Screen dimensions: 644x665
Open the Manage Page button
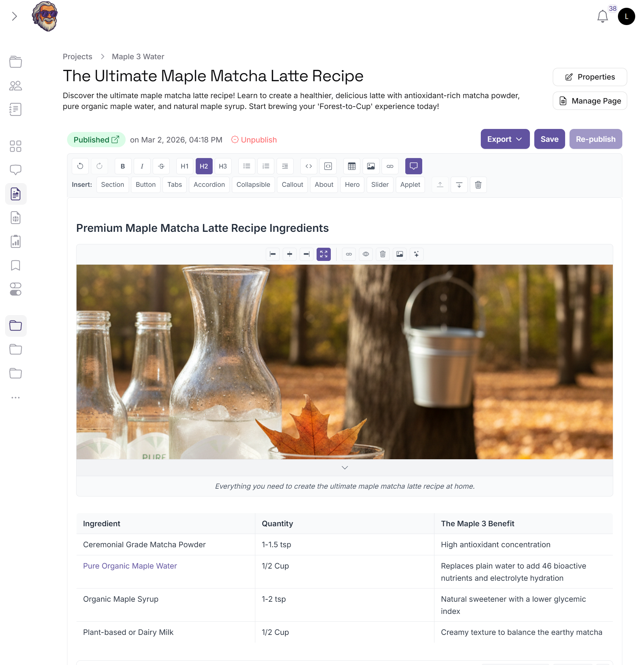590,101
